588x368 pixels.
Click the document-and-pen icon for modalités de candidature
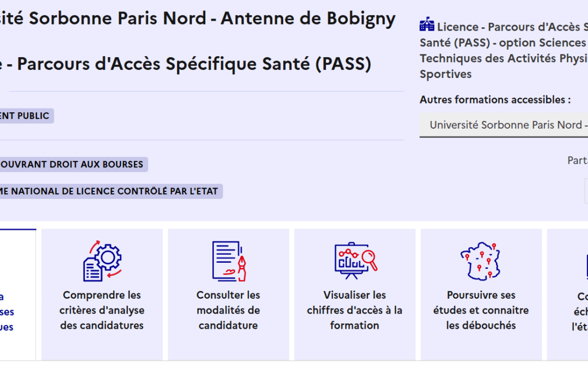pos(228,260)
